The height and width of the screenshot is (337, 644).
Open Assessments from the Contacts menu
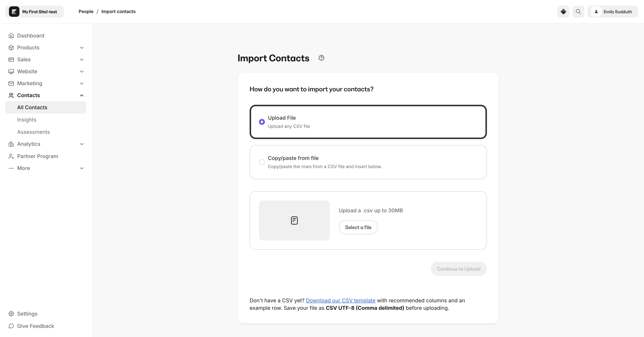33,132
